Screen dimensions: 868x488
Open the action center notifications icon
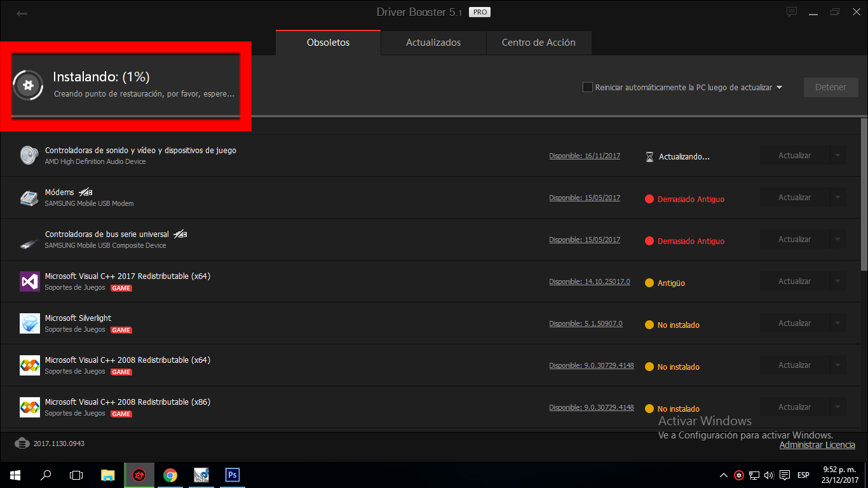[785, 475]
